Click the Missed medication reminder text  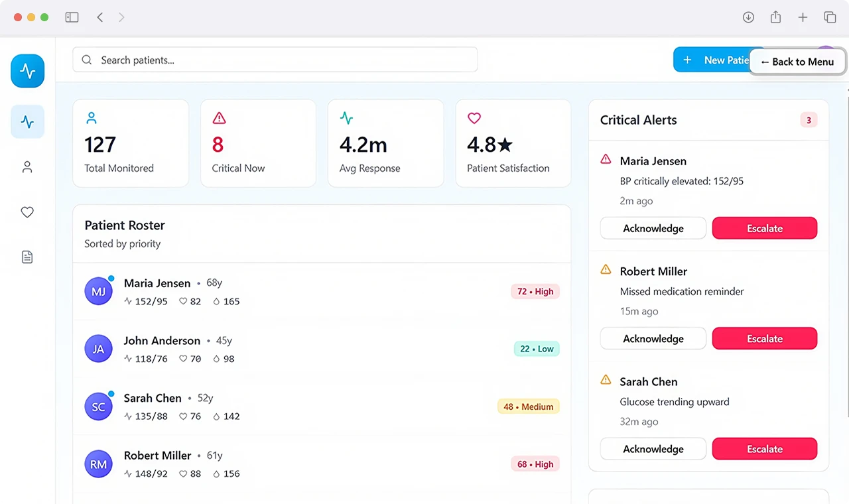[682, 292]
